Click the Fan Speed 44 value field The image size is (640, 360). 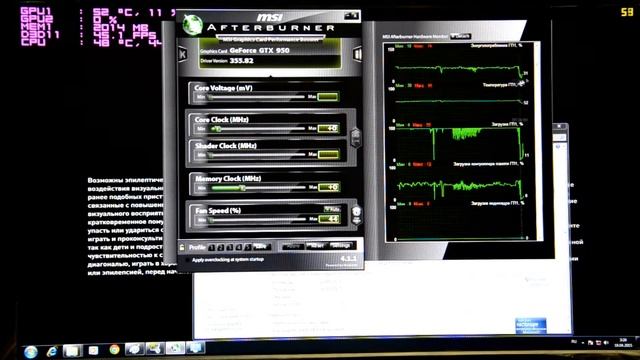(x=329, y=219)
